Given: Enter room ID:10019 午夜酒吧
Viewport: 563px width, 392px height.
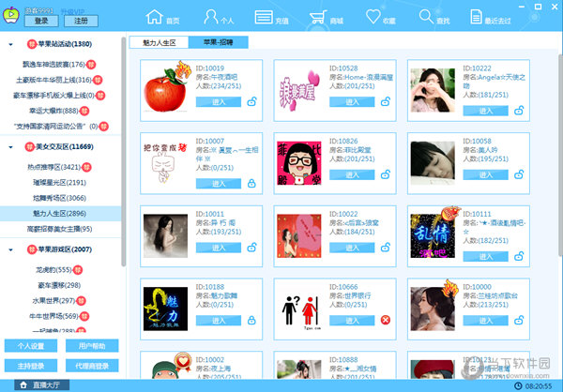Looking at the screenshot, I should click(x=219, y=102).
